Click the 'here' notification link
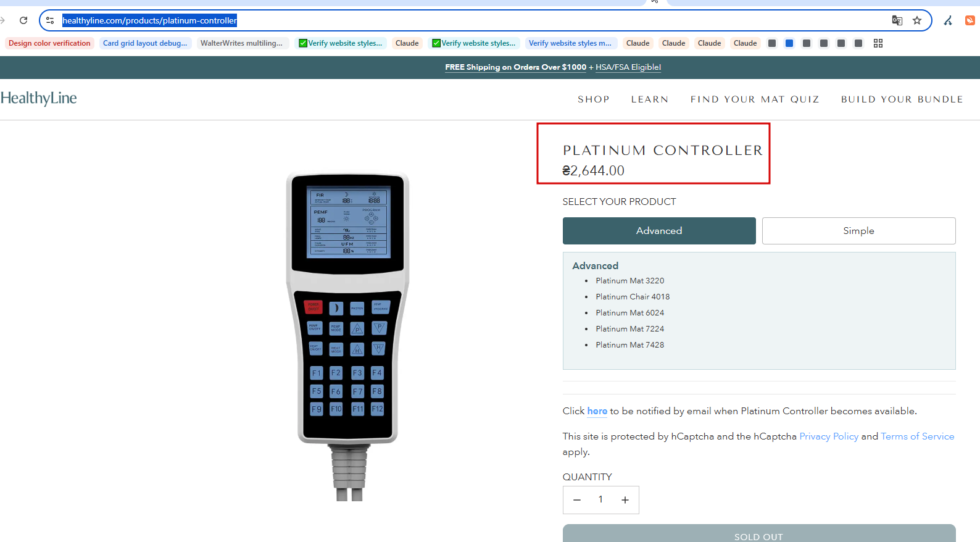 597,411
